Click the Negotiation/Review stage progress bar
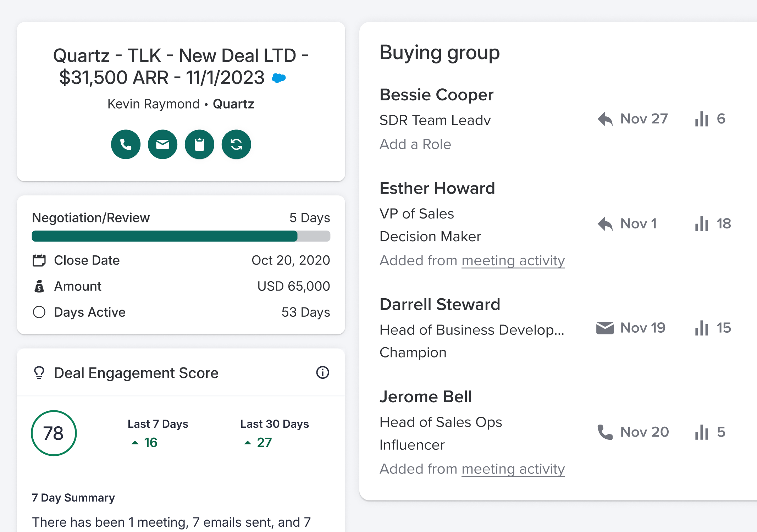 (x=181, y=236)
